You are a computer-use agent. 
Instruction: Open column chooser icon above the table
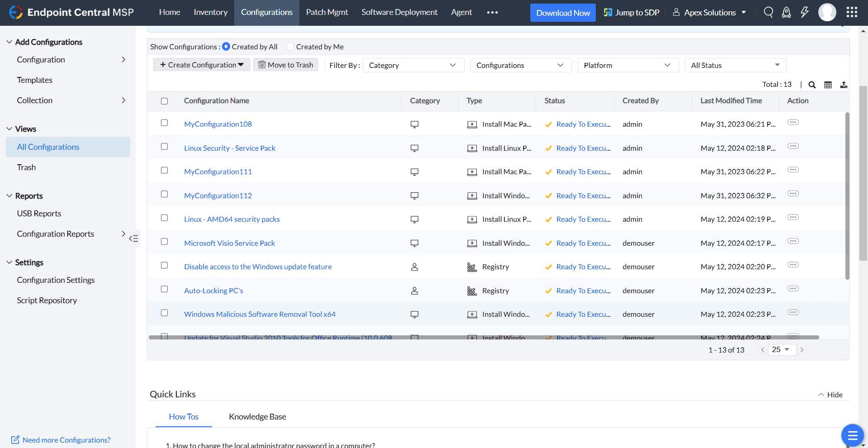click(x=828, y=85)
